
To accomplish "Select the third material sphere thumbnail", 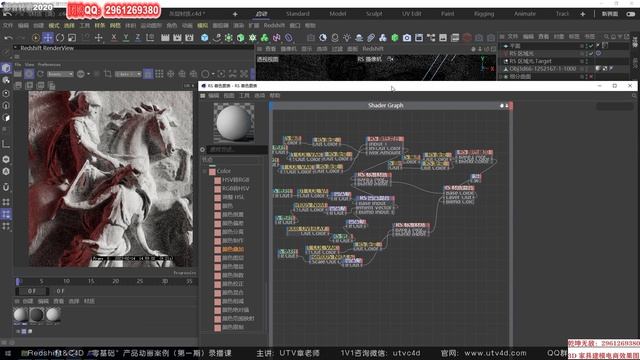I will [53, 315].
